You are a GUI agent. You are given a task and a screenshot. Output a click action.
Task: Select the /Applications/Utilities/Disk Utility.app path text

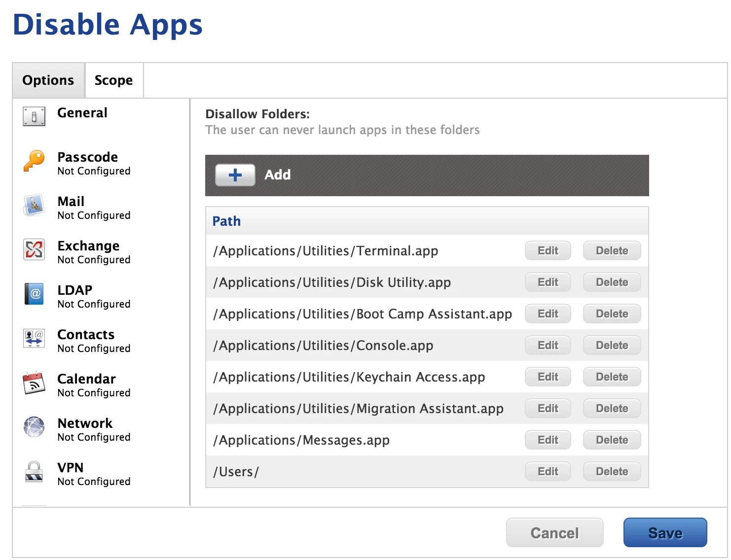point(332,282)
